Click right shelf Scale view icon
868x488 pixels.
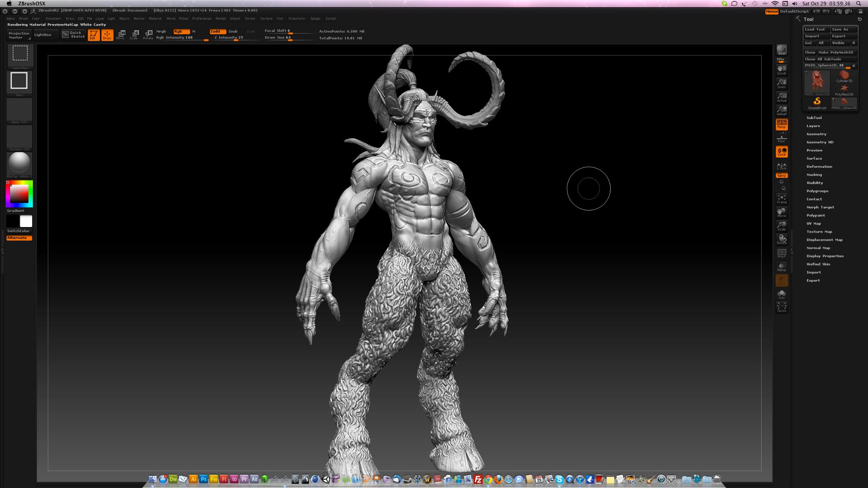tap(782, 226)
